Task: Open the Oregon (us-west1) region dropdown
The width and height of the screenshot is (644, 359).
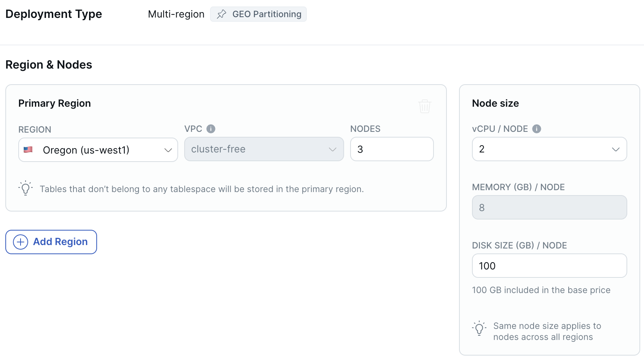Action: 98,150
